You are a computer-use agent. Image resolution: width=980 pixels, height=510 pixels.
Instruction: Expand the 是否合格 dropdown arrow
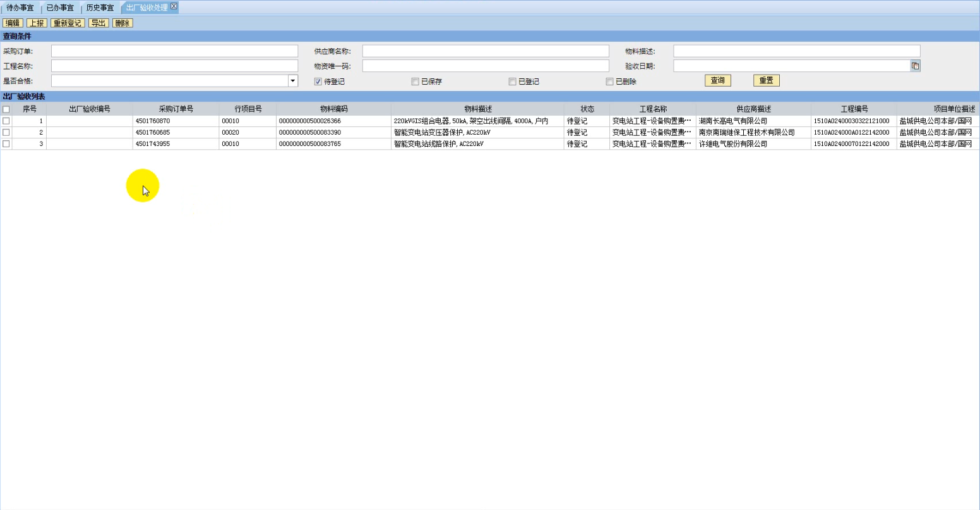pos(293,81)
